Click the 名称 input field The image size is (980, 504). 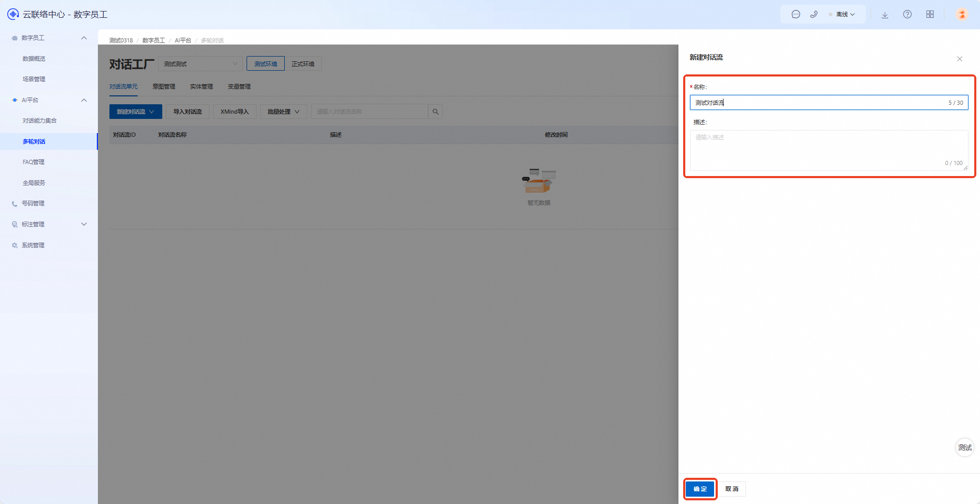tap(829, 103)
